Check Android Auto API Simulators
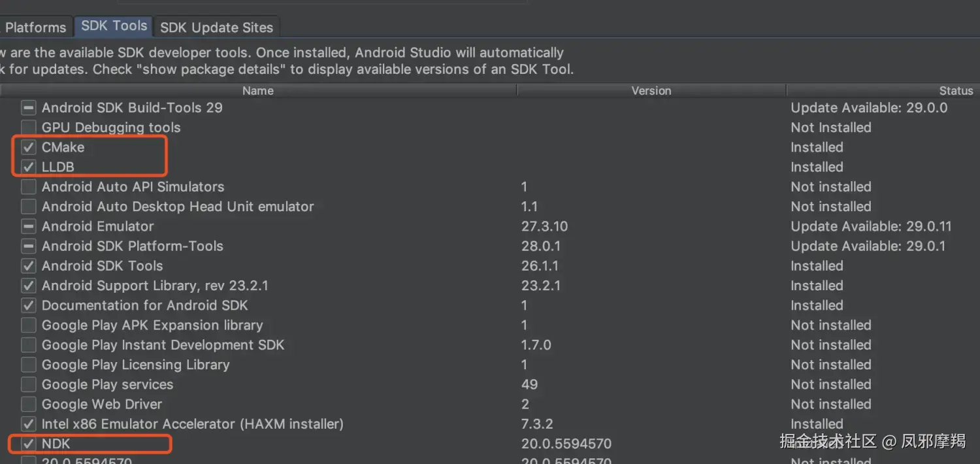The width and height of the screenshot is (980, 464). click(x=28, y=187)
